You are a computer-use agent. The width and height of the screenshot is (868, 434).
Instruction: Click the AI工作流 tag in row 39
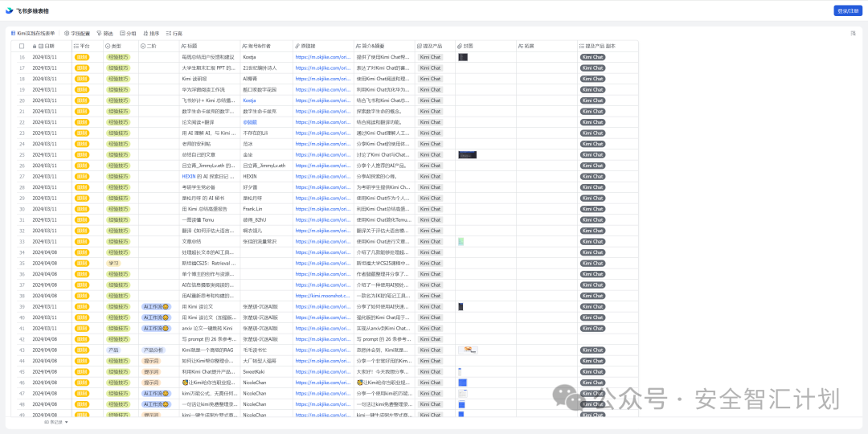click(x=156, y=306)
